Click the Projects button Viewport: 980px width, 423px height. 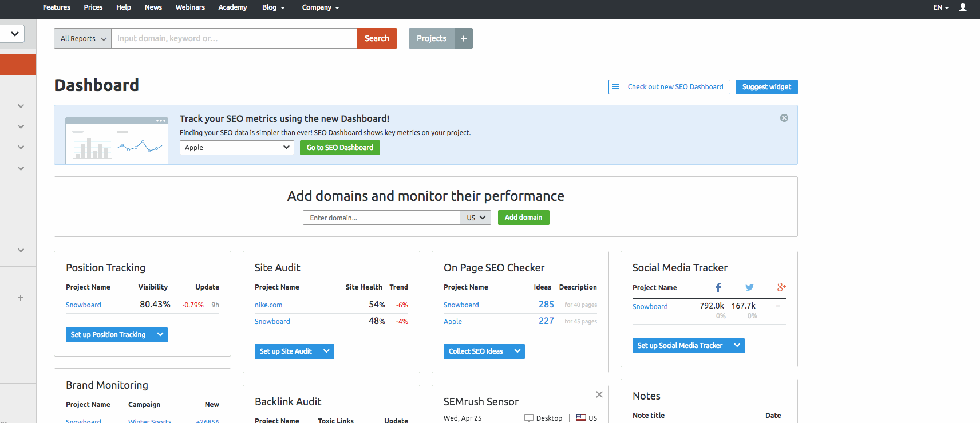point(432,38)
